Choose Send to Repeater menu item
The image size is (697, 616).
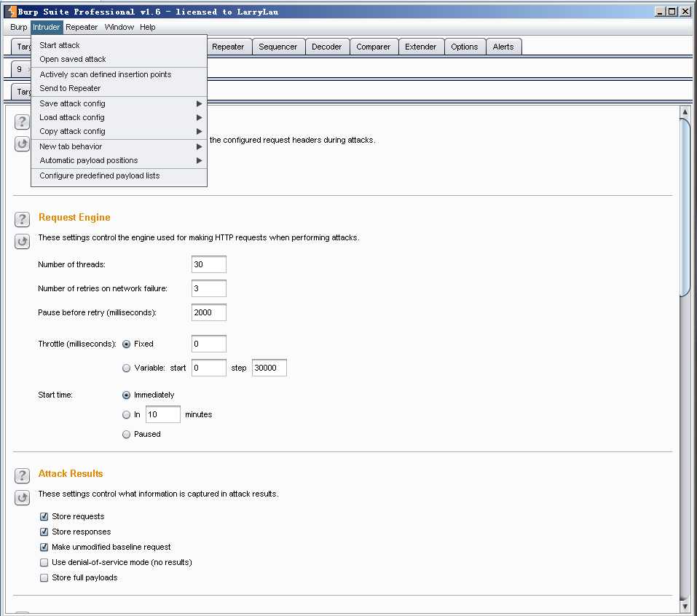point(119,88)
